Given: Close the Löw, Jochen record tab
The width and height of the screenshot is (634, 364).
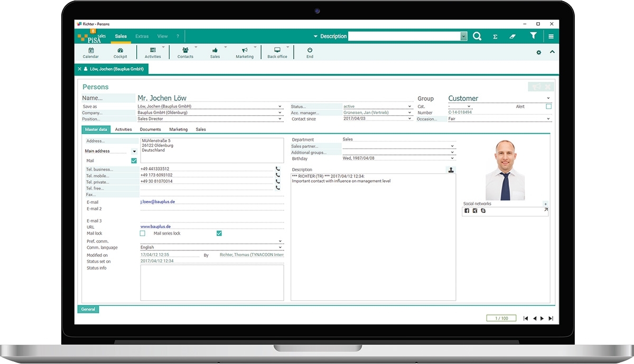Looking at the screenshot, I should coord(80,69).
